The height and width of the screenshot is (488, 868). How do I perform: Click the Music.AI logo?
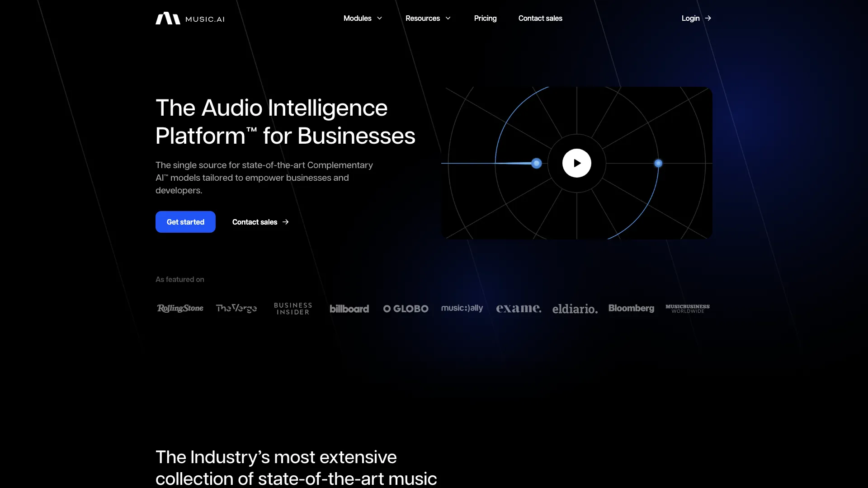(x=189, y=18)
